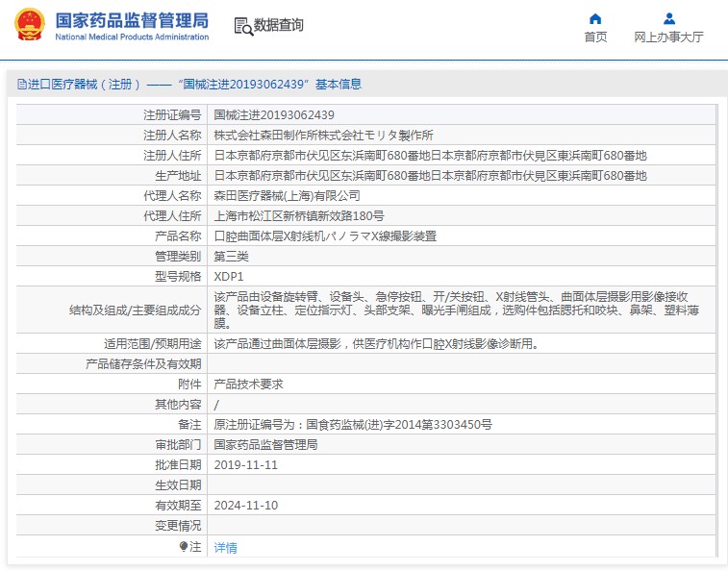Screen dimensions: 728x571
Task: Click National Medical Products Administration text
Action: pyautogui.click(x=132, y=37)
